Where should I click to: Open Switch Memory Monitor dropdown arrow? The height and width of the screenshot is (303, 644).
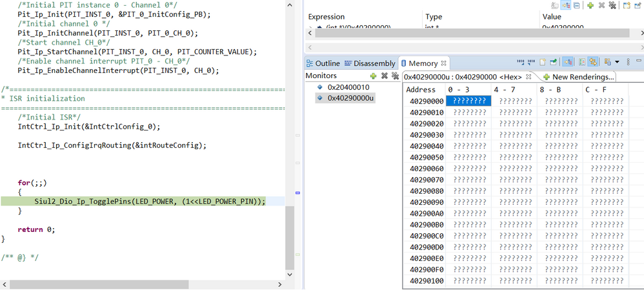click(x=617, y=62)
